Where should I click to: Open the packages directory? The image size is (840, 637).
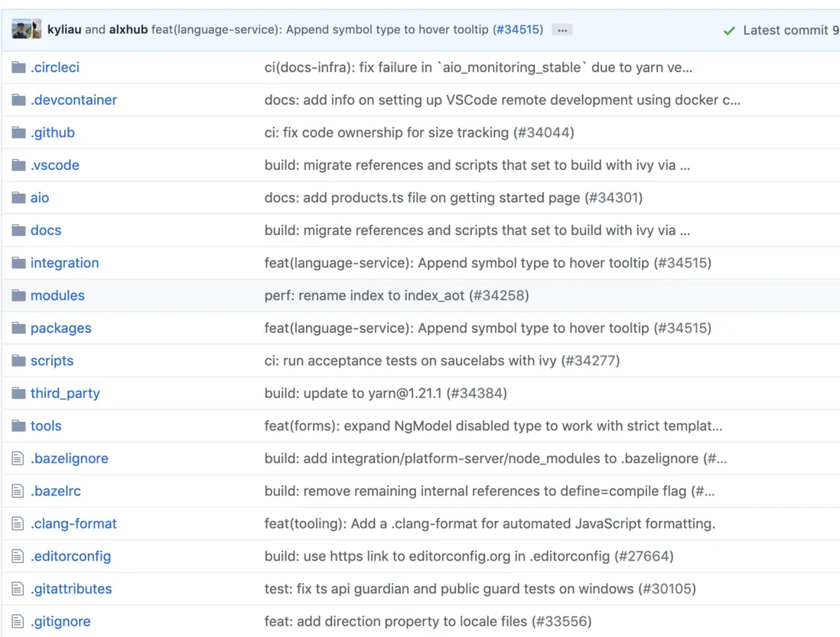[60, 328]
